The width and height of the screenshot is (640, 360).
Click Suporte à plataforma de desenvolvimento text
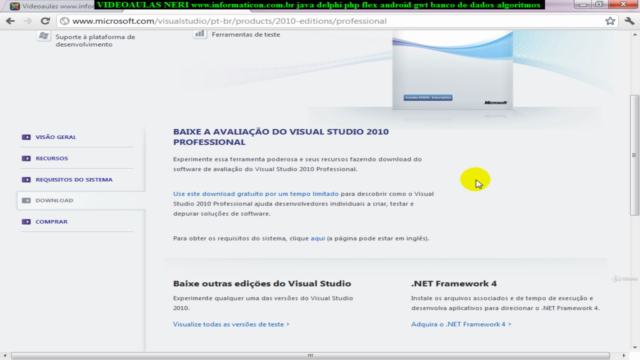pyautogui.click(x=95, y=40)
